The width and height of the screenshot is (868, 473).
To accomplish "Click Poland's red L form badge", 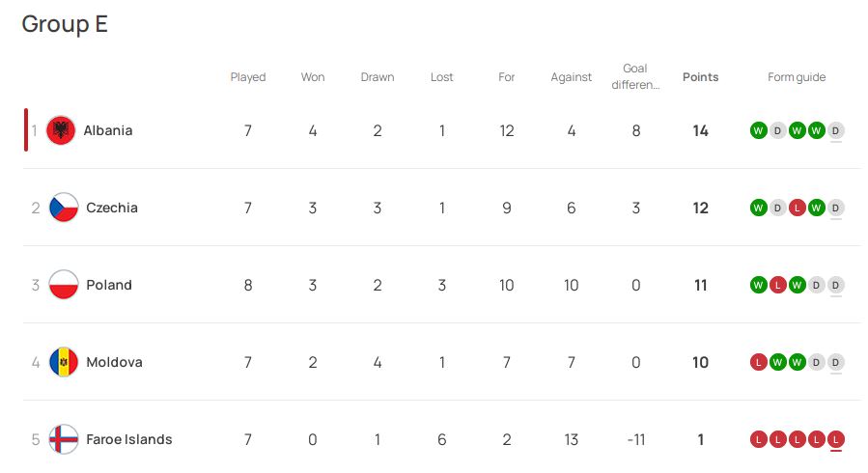I will point(778,285).
